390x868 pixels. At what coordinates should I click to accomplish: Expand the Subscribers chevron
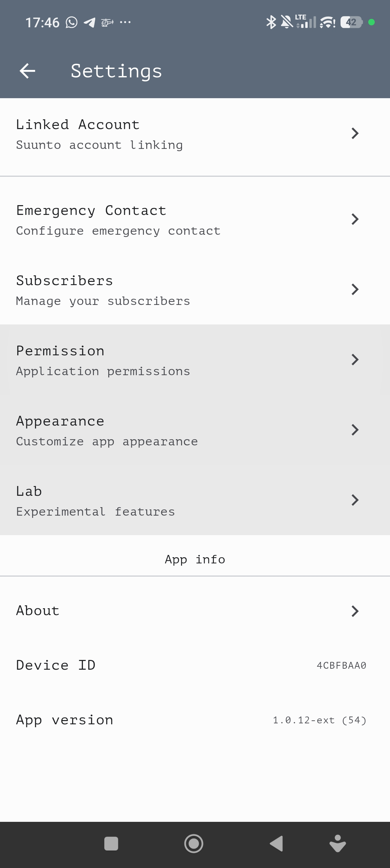355,289
